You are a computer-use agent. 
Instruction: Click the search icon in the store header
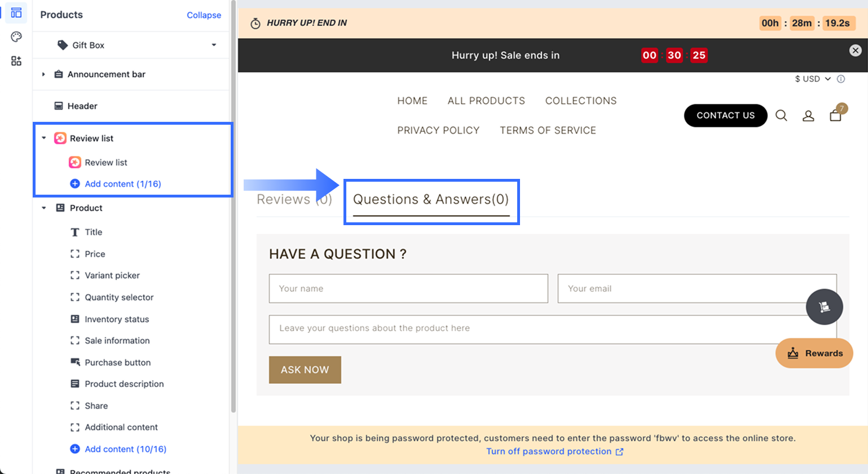pos(782,115)
